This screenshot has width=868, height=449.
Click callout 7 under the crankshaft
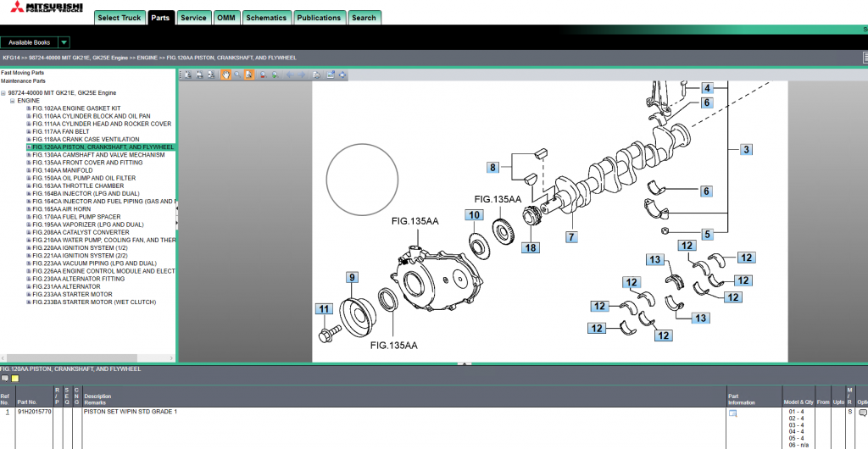click(571, 237)
